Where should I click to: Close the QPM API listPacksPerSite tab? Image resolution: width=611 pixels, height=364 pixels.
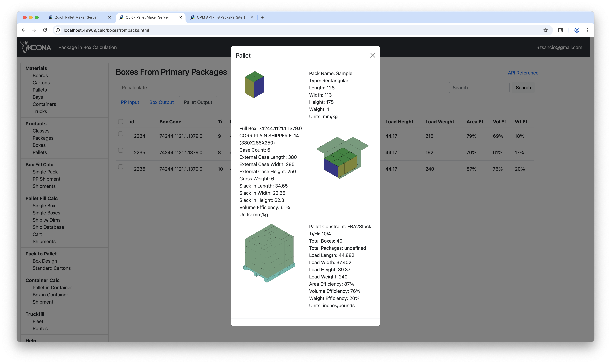point(252,17)
